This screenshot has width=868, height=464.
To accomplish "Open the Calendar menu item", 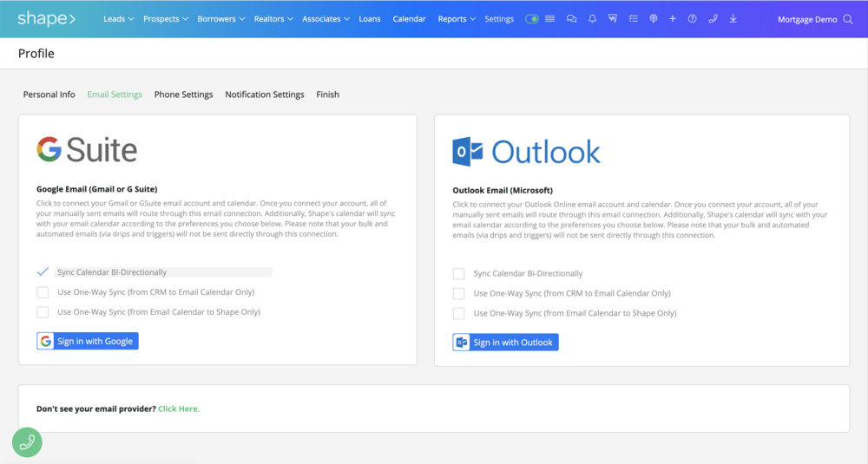I will [409, 19].
